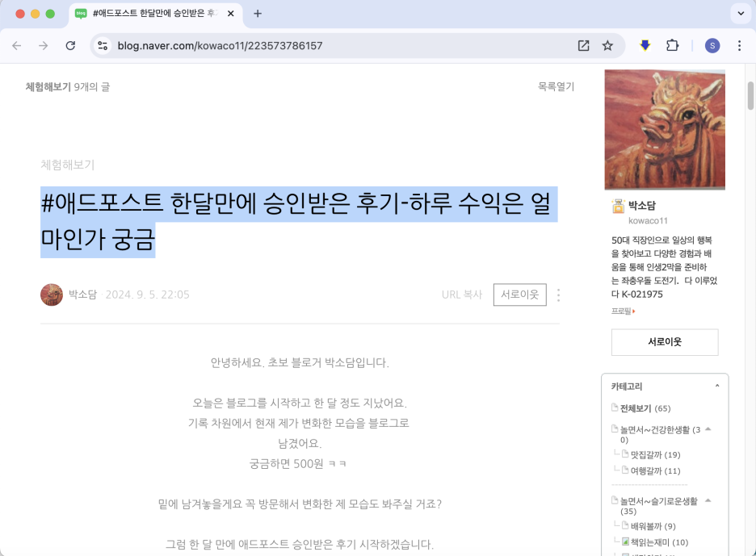Click the kowaco11 blog ID text
Viewport: 756px width, 556px height.
[648, 220]
